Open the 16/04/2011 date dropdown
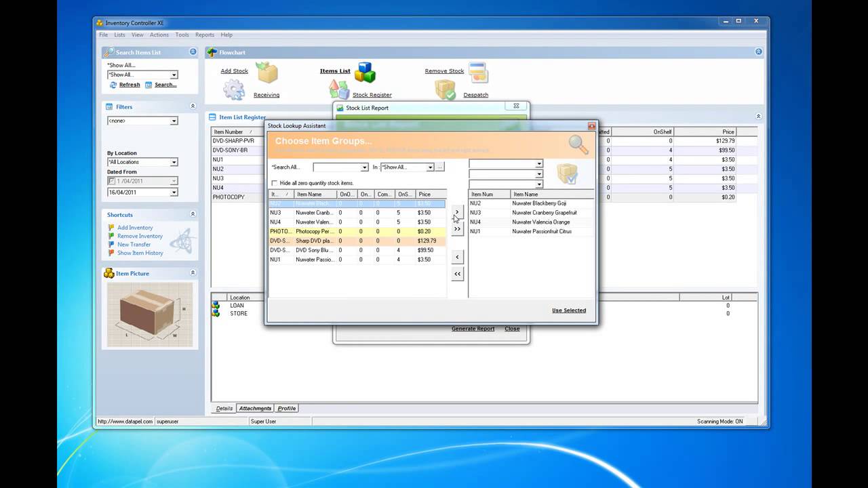 [174, 192]
